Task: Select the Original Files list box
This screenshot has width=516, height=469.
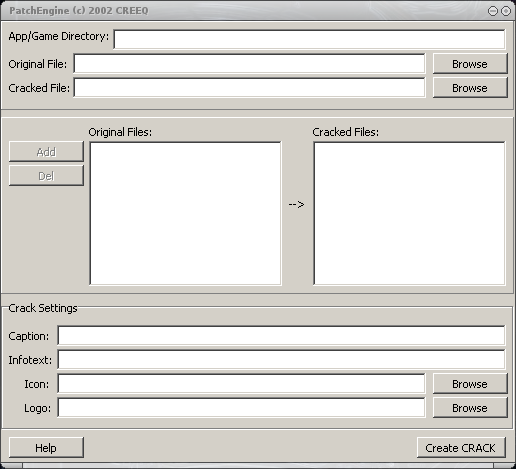Action: tap(185, 213)
